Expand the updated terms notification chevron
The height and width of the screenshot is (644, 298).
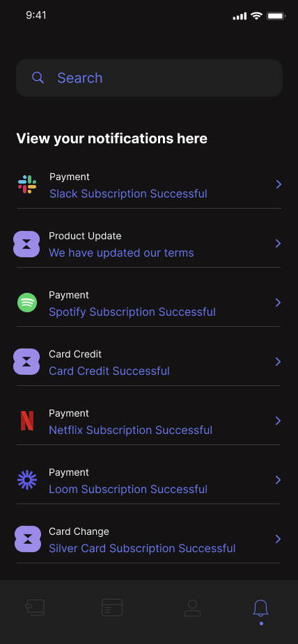click(279, 243)
